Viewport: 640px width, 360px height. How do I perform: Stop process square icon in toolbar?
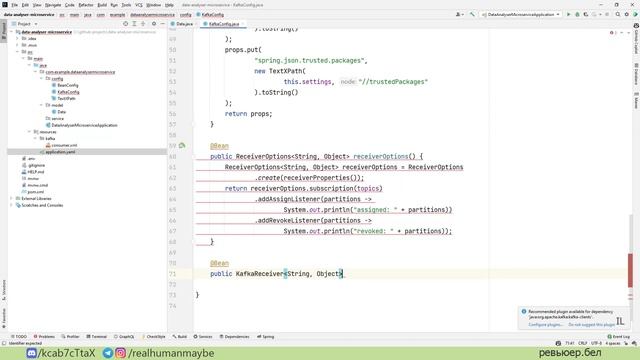click(607, 14)
